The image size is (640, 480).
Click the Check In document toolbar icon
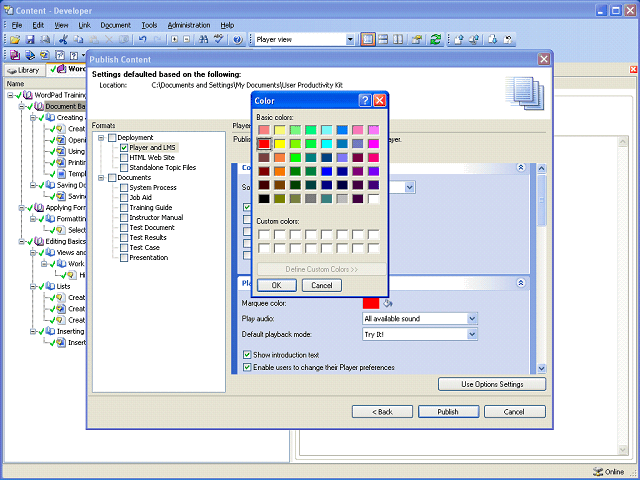(x=459, y=40)
